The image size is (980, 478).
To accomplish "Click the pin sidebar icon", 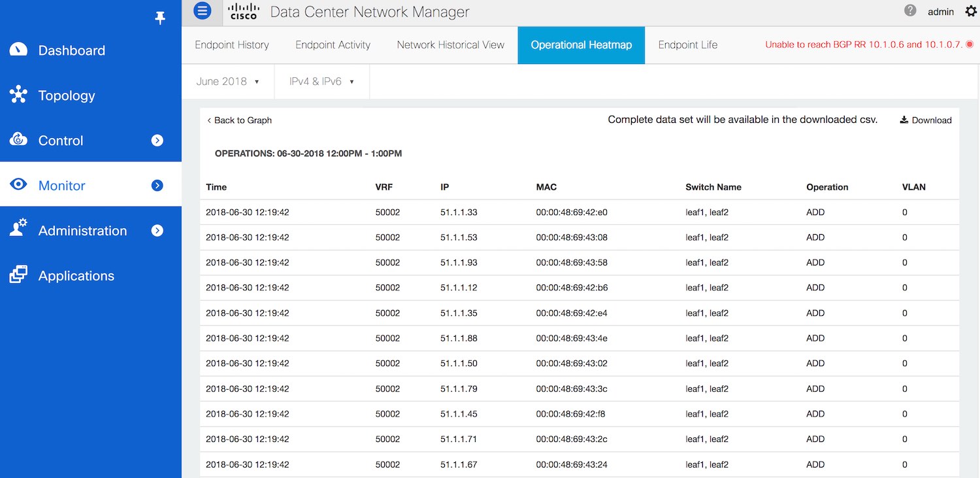I will point(160,18).
